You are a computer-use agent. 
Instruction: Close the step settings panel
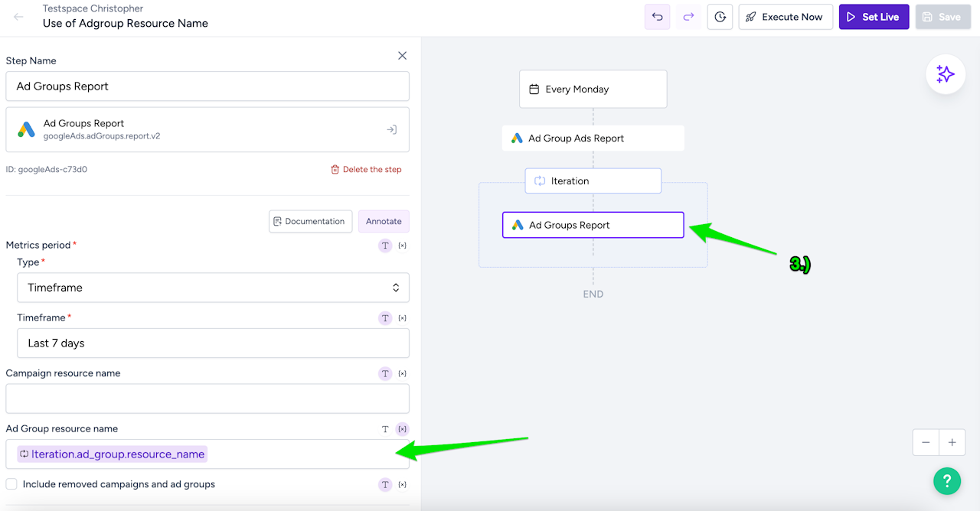[402, 56]
